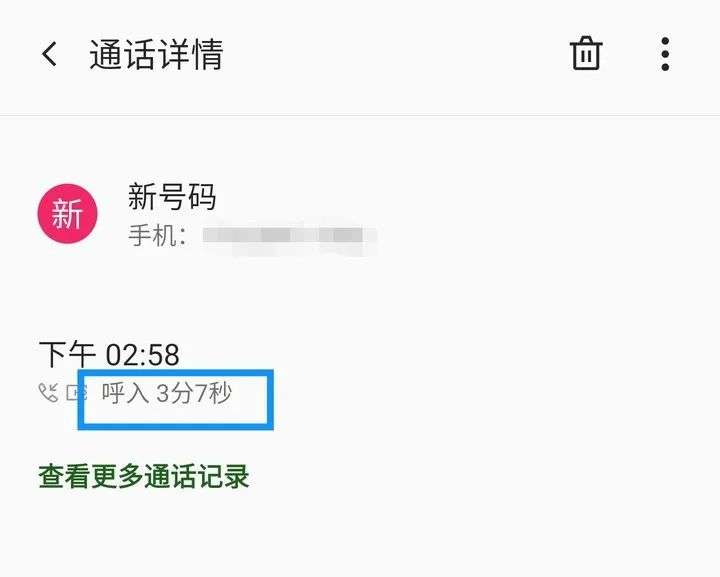Tap blank area below 查看更多通话记录
Screen dimensions: 720x577
(360, 537)
